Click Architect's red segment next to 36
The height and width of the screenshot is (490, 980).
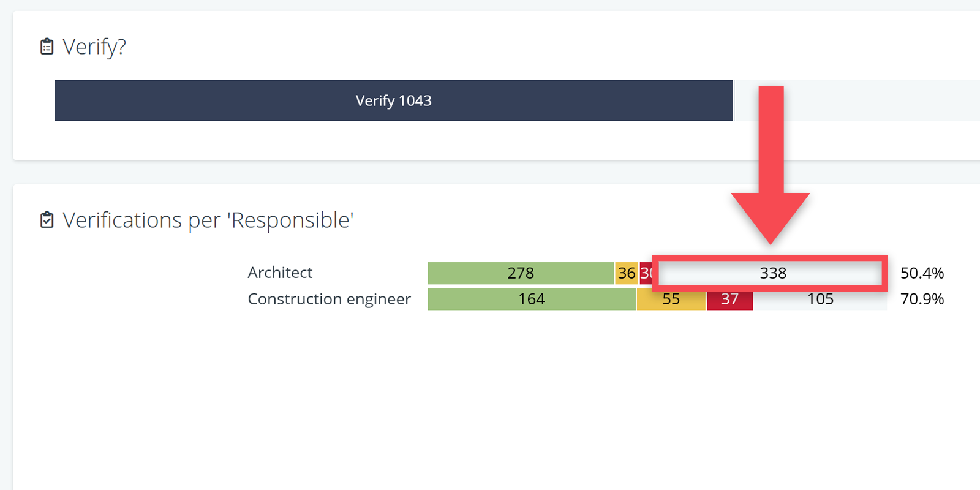(x=646, y=273)
